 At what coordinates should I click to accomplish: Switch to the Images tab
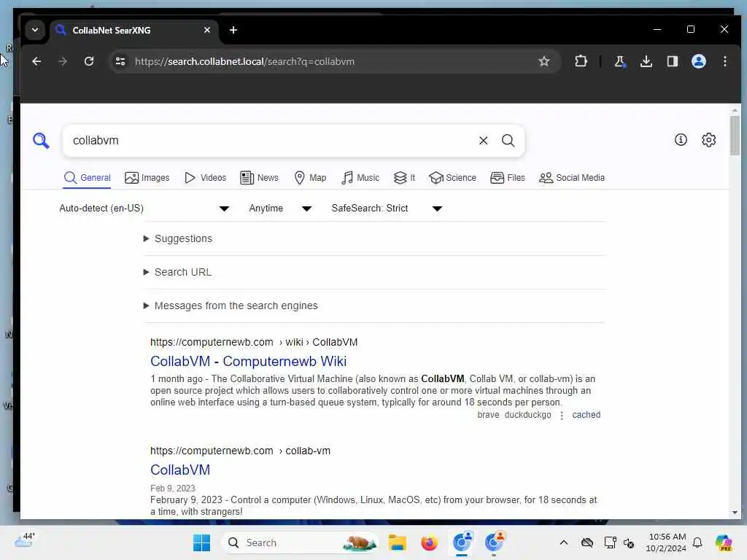[147, 178]
